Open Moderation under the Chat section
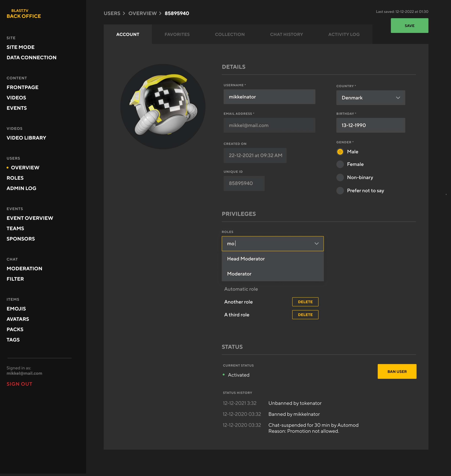The image size is (451, 476). coord(24,268)
